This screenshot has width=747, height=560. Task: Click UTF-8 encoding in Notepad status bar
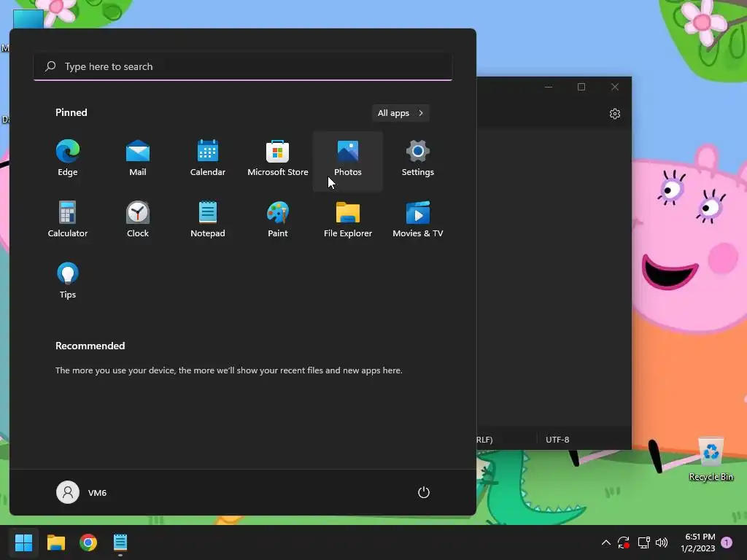[557, 440]
